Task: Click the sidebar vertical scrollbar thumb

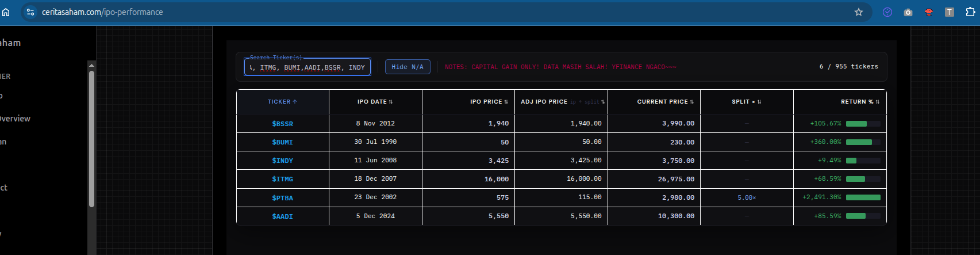Action: pos(91,138)
